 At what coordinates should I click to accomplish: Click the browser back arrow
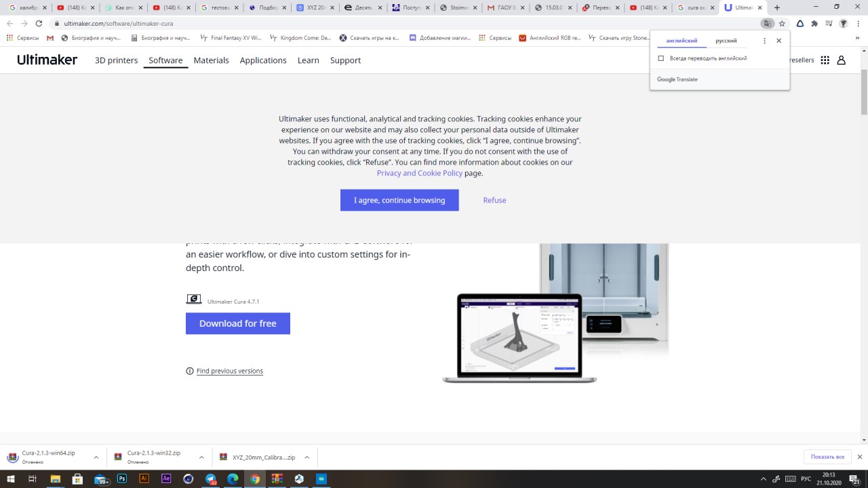tap(10, 23)
